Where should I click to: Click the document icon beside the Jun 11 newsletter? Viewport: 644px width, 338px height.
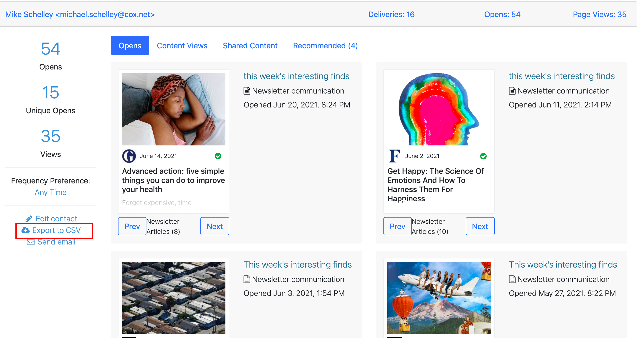tap(512, 91)
